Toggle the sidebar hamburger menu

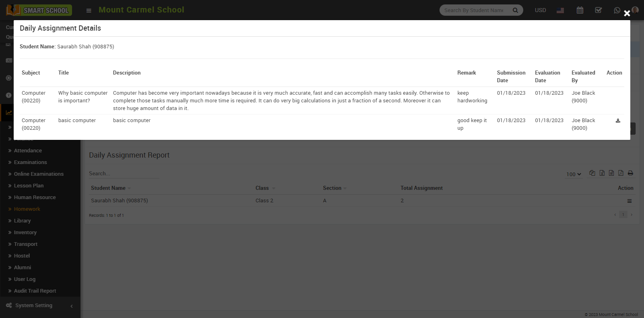pyautogui.click(x=89, y=10)
